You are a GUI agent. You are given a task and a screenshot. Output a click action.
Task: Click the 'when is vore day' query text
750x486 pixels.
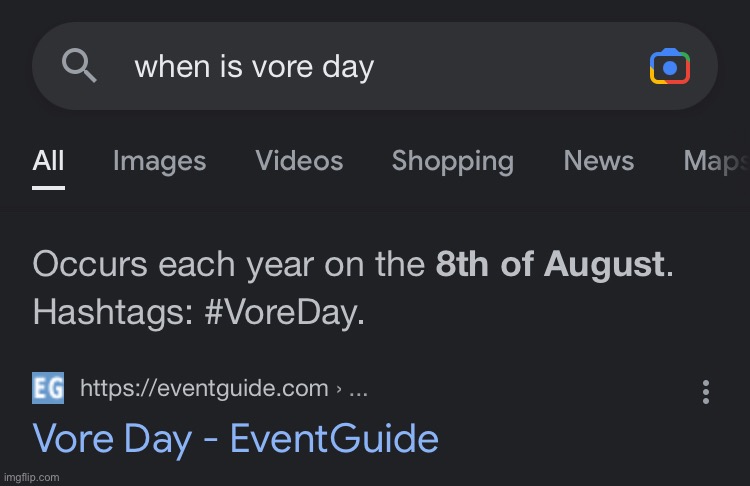point(254,67)
